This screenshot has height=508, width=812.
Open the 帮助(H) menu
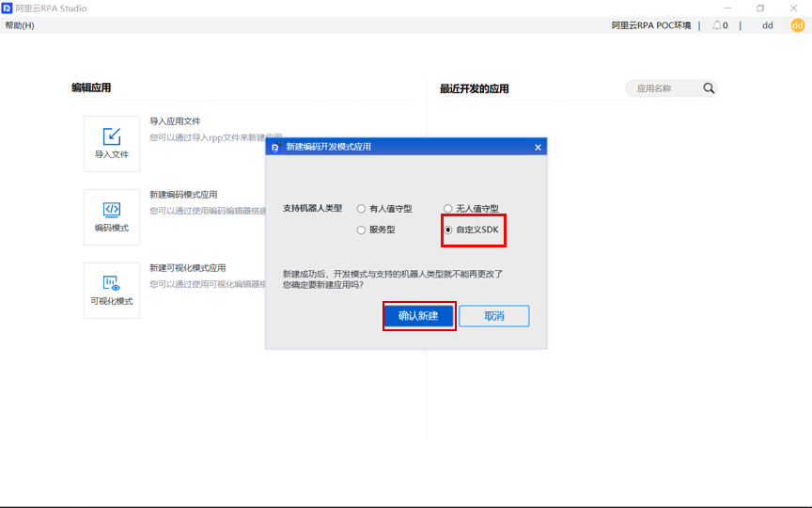tap(20, 24)
